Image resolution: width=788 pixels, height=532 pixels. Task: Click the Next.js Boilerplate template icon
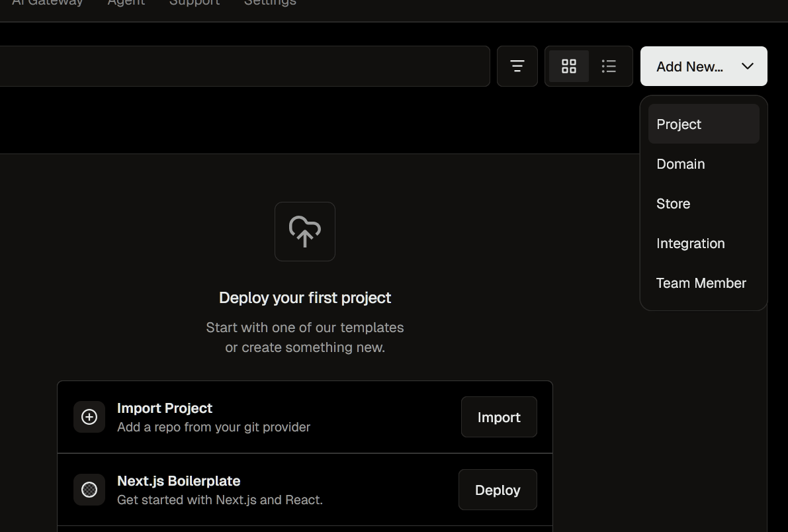tap(89, 490)
